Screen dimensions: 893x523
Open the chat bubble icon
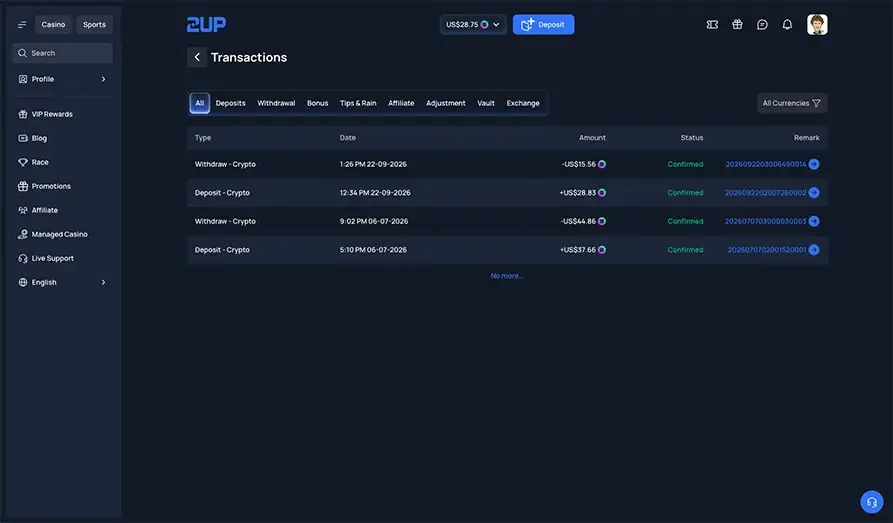(x=762, y=24)
